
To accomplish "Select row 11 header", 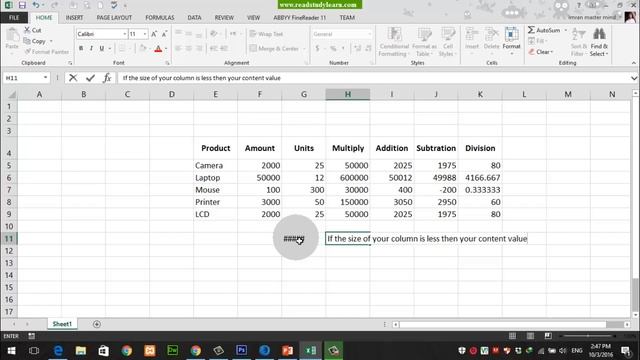I will coord(9,238).
